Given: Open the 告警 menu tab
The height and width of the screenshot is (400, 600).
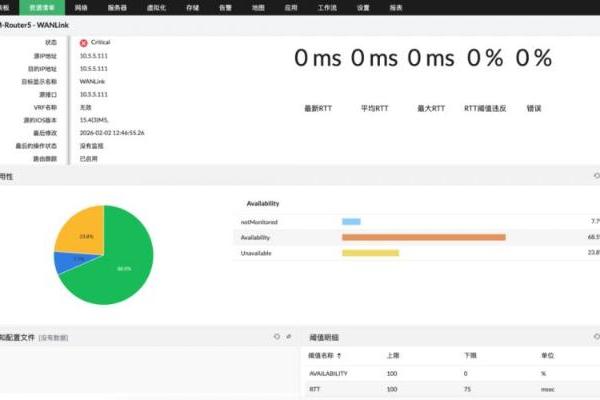Looking at the screenshot, I should 225,8.
